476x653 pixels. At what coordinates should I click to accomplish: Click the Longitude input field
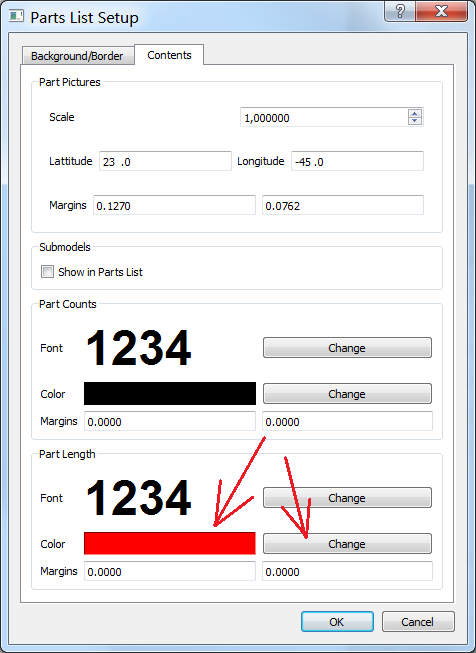coord(357,161)
